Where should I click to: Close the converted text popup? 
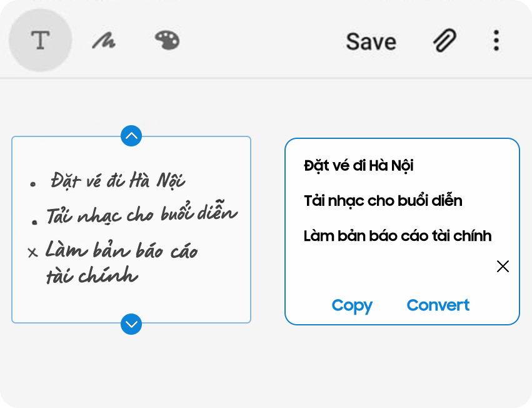click(503, 267)
